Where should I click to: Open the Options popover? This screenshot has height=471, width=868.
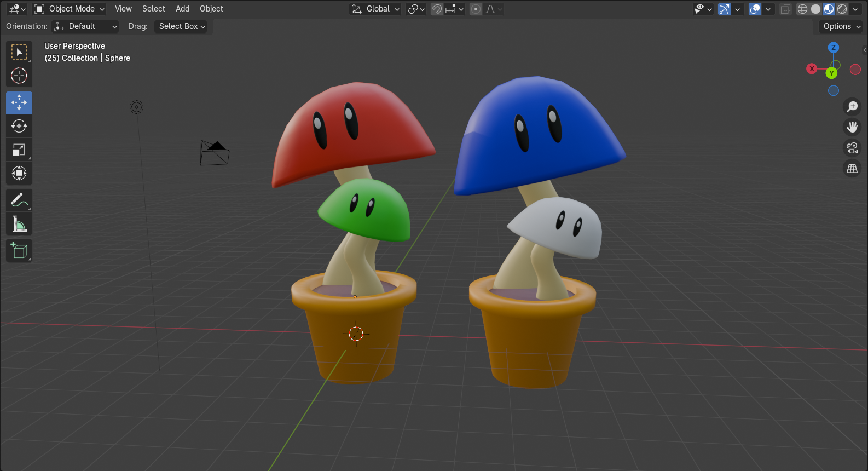(x=841, y=26)
